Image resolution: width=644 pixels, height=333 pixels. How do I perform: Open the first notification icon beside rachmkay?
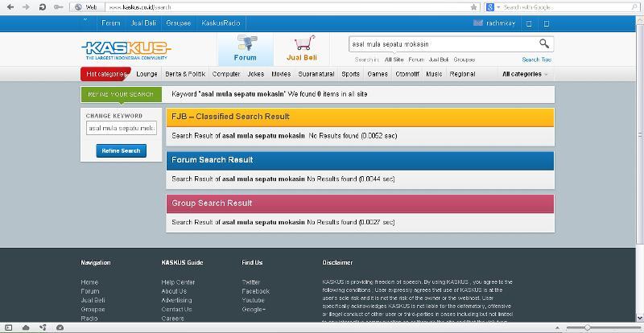529,23
